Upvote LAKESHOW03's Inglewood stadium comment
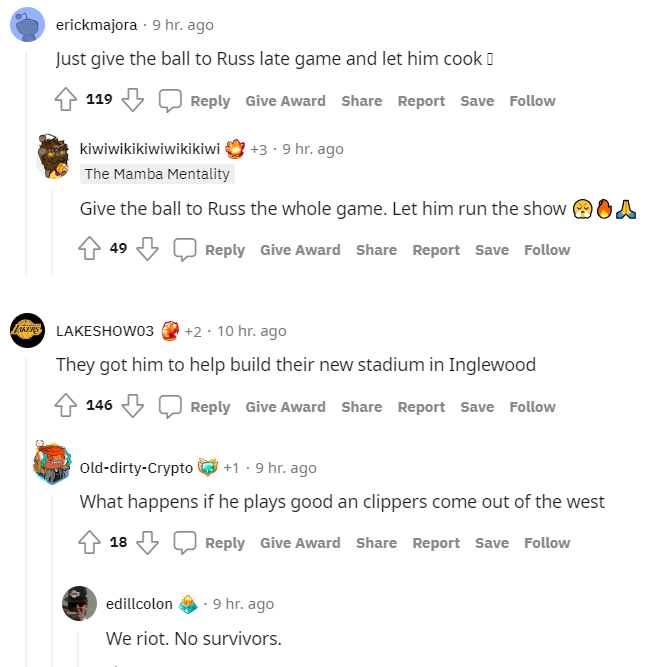This screenshot has height=667, width=668. click(x=66, y=405)
